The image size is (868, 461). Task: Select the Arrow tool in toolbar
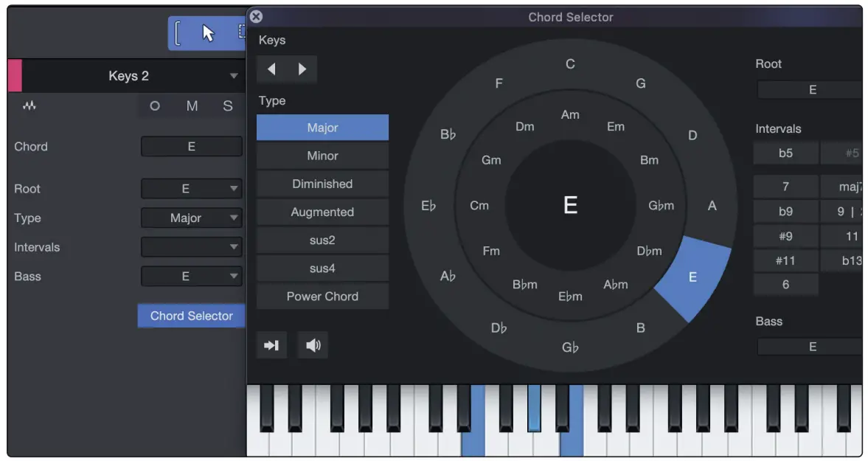[208, 33]
